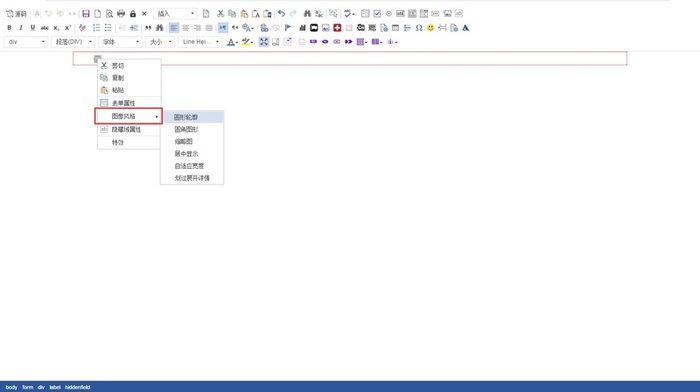Toggle Align Right

pyautogui.click(x=197, y=28)
